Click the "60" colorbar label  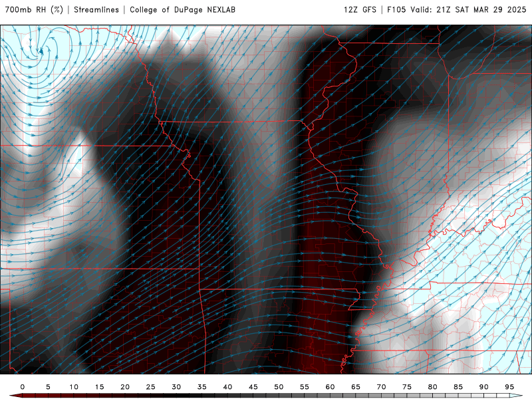tap(330, 387)
